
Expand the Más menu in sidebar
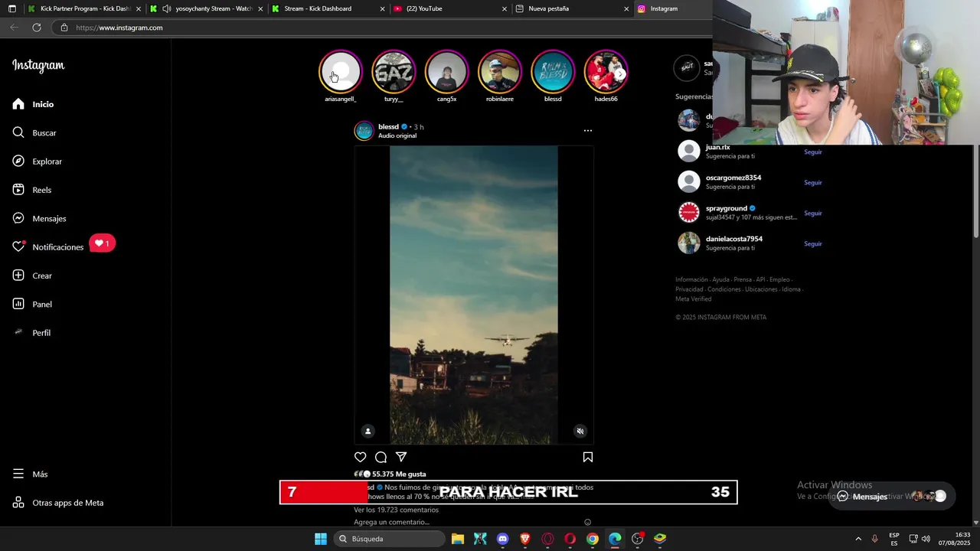30,474
